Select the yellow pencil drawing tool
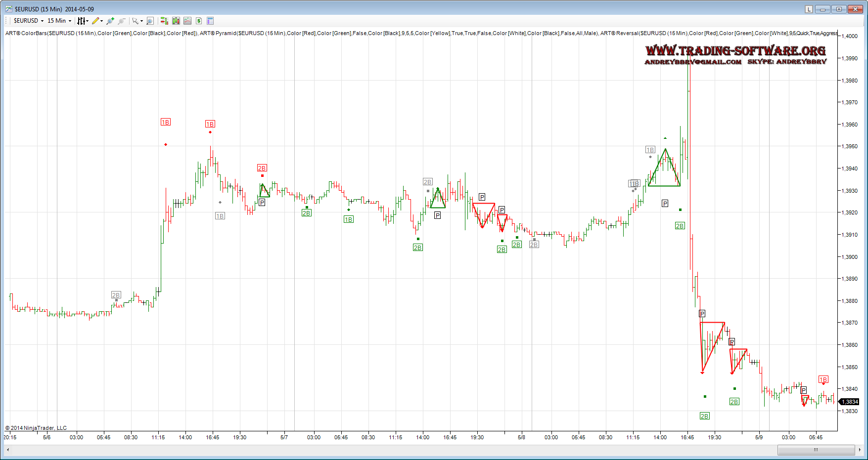 (x=96, y=21)
